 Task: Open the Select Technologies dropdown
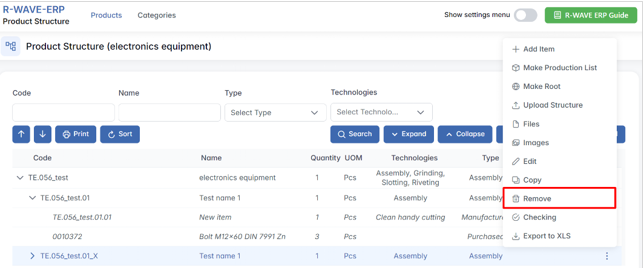point(381,112)
